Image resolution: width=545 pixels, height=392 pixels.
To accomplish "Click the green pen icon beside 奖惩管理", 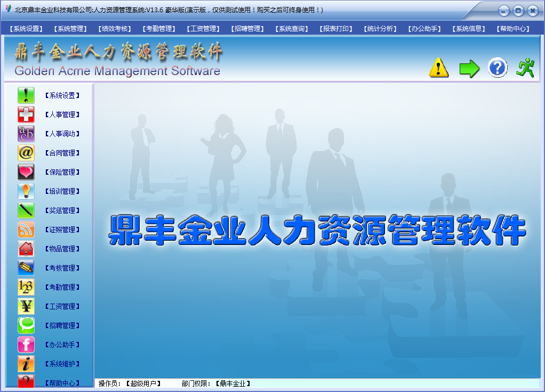I will tap(26, 210).
